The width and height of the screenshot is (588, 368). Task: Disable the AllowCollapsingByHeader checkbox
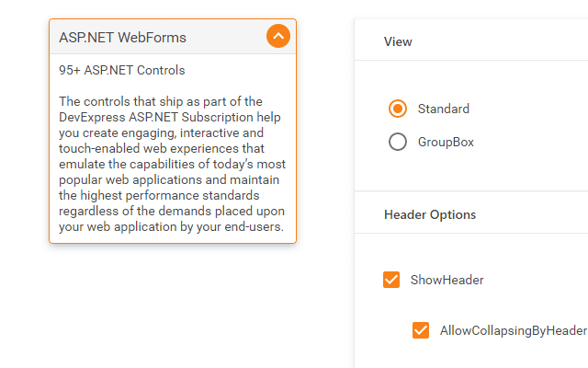tap(421, 330)
